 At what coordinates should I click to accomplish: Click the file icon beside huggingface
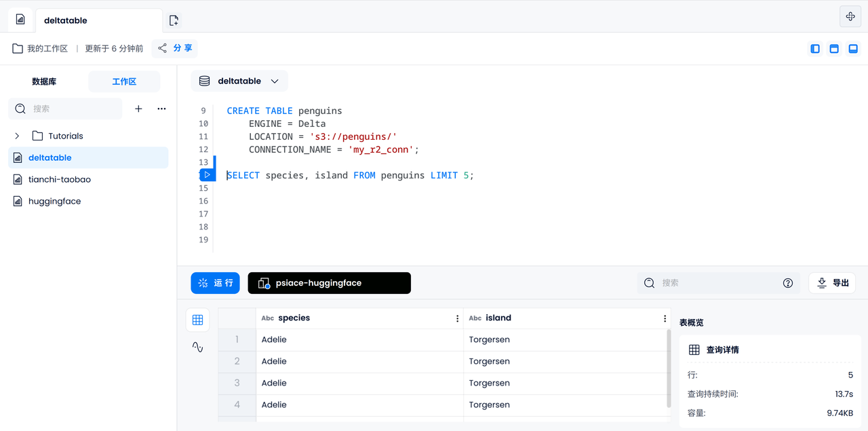18,201
